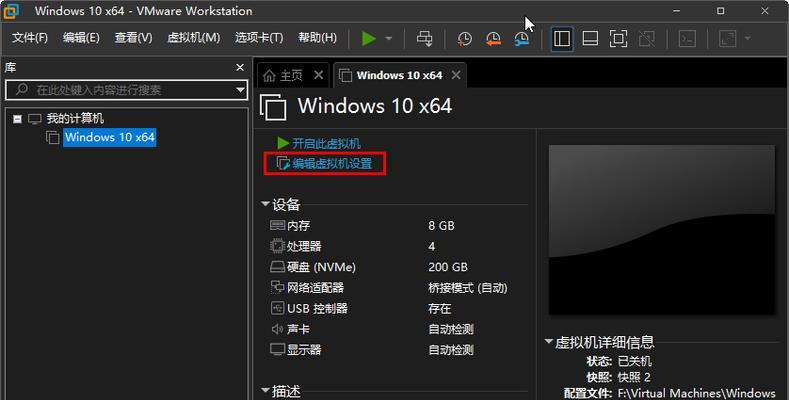The width and height of the screenshot is (789, 400).
Task: Toggle the library sidebar view icon
Action: click(562, 39)
